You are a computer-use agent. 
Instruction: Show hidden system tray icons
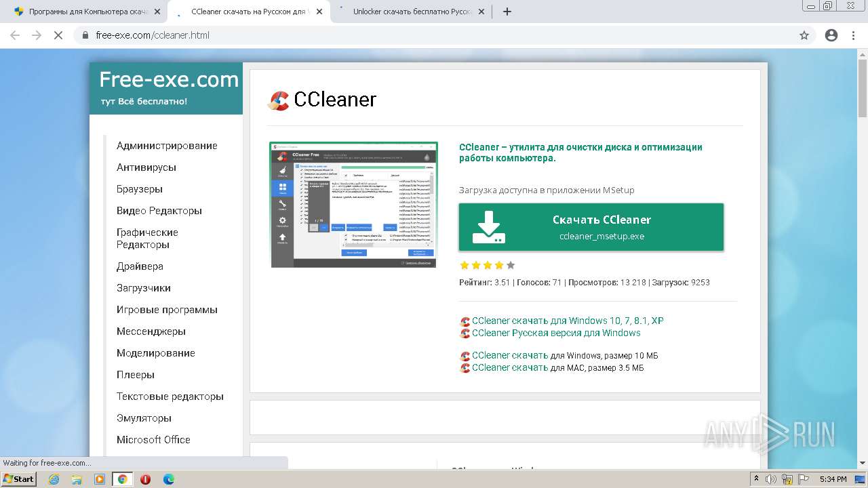pos(756,479)
